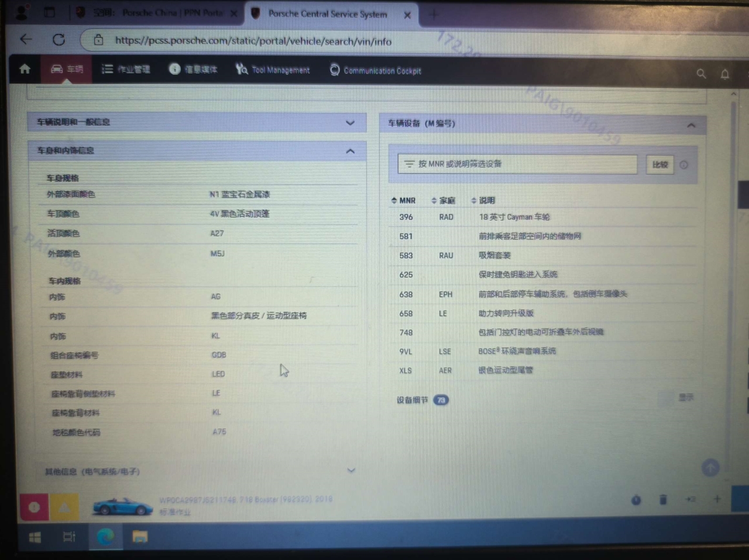This screenshot has height=560, width=749.
Task: Close the PPN Portal browser tab
Action: 233,13
